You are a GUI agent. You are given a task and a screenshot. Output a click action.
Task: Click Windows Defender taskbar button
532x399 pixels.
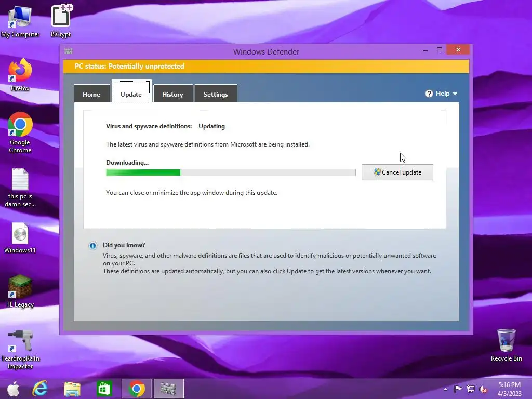tap(169, 389)
